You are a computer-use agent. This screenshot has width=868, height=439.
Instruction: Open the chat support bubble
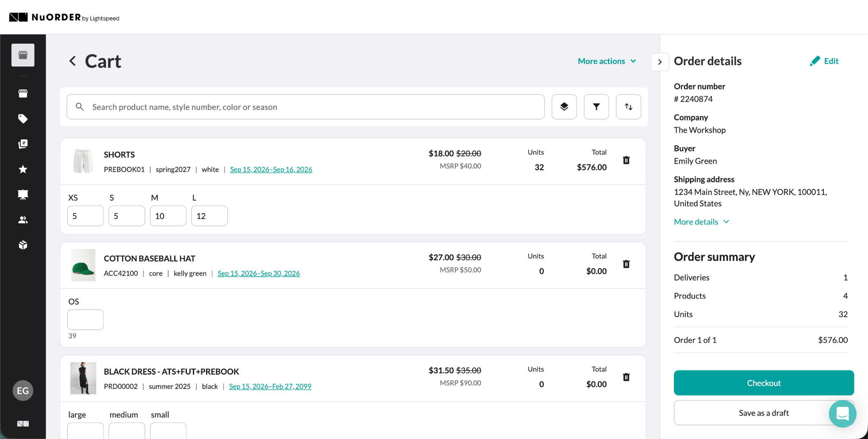pyautogui.click(x=843, y=414)
